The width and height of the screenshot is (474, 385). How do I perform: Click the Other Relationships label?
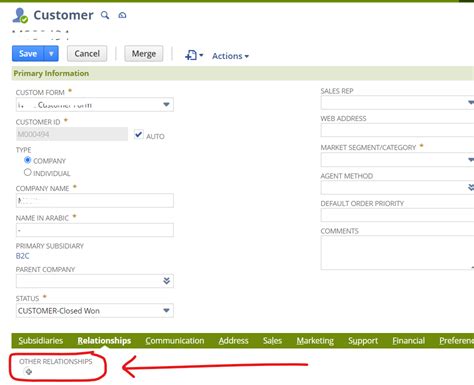pyautogui.click(x=56, y=361)
